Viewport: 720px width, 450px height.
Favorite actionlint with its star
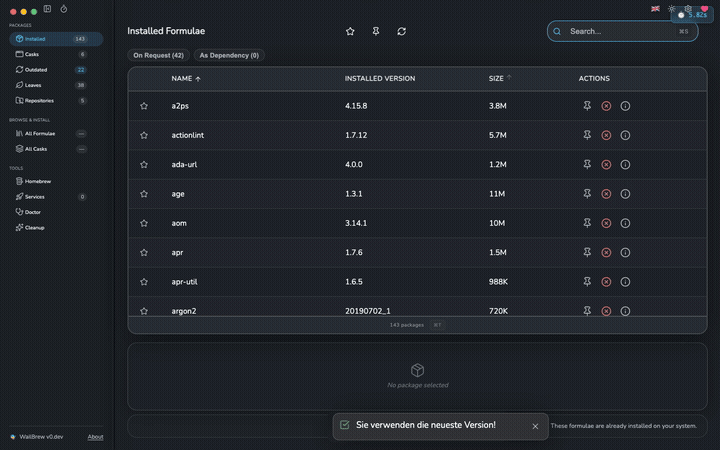coord(144,135)
